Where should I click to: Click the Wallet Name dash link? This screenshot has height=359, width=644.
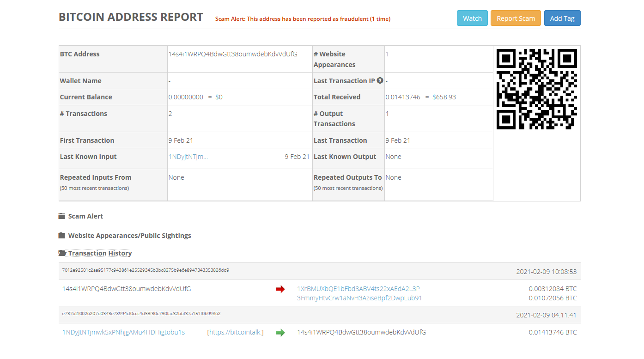170,81
